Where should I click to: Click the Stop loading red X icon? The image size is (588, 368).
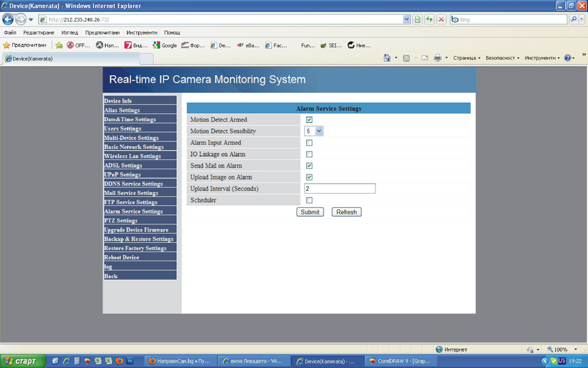[441, 20]
